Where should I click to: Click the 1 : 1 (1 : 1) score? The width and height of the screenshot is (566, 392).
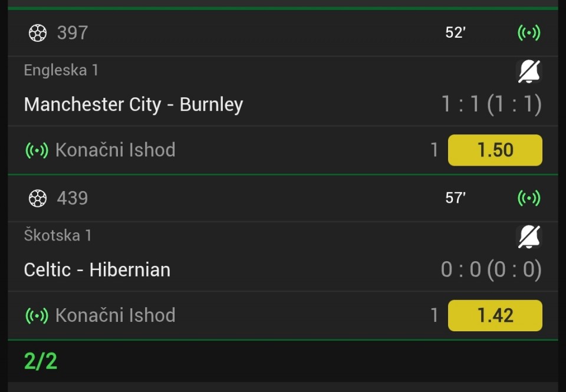pyautogui.click(x=491, y=105)
